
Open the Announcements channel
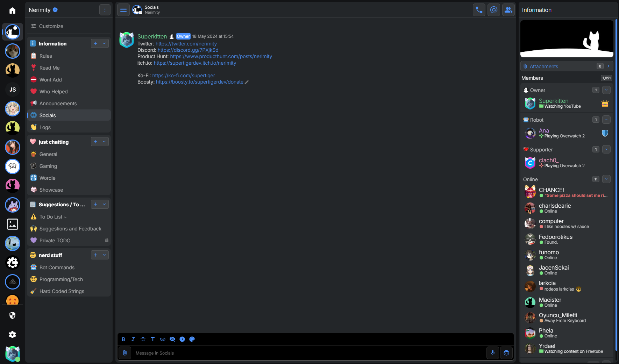click(58, 104)
